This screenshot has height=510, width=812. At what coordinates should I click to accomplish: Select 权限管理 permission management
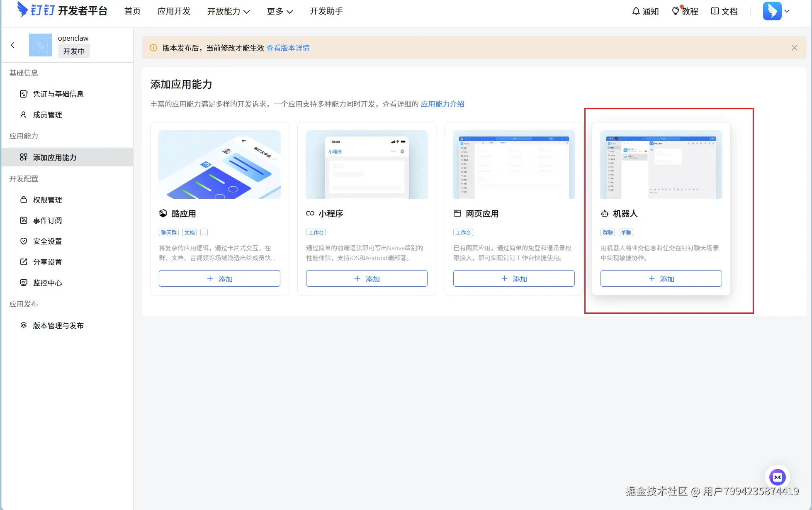pos(48,200)
